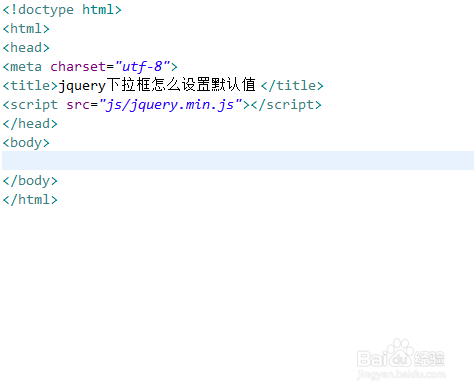Click the opening title tag
This screenshot has height=392, width=474.
coord(30,86)
